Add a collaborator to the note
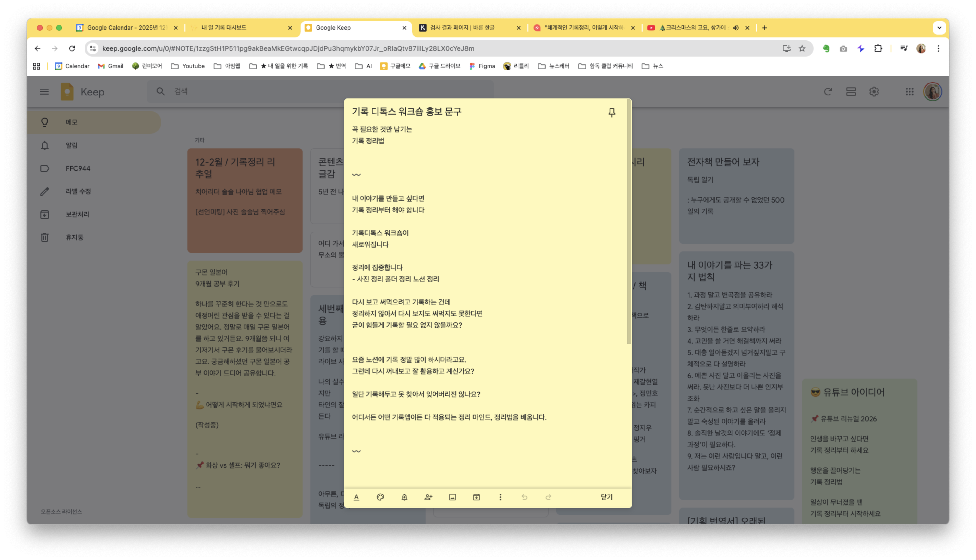The height and width of the screenshot is (560, 976). 428,497
